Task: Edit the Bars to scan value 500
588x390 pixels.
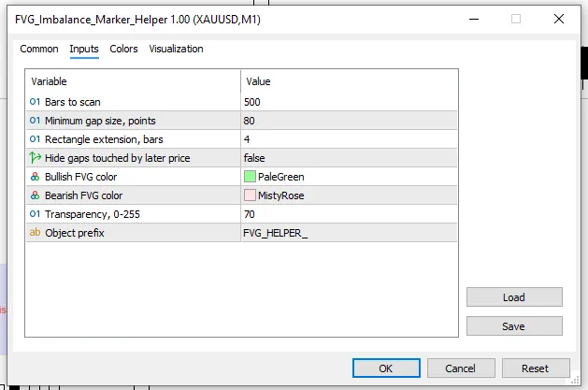Action: click(x=349, y=102)
